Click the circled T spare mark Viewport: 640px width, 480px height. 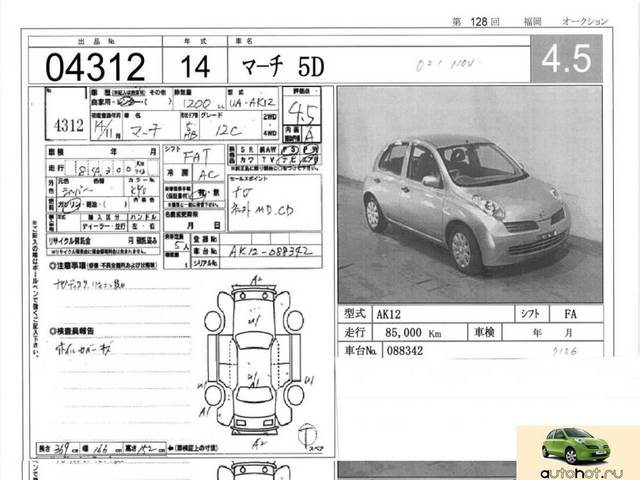[x=307, y=435]
